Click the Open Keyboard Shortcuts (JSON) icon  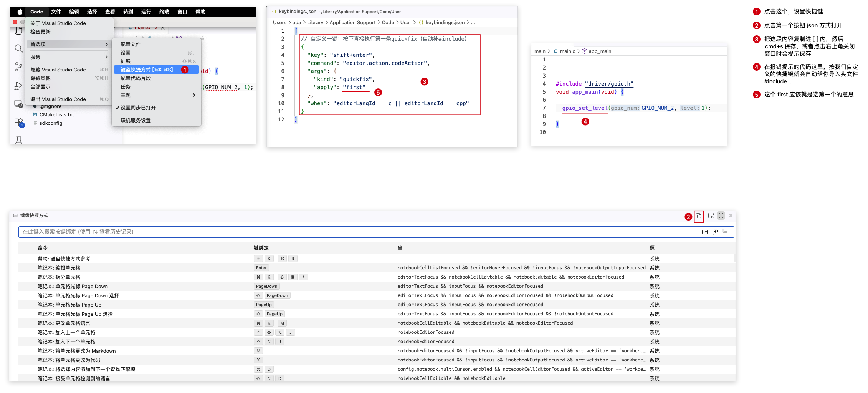[x=699, y=216]
